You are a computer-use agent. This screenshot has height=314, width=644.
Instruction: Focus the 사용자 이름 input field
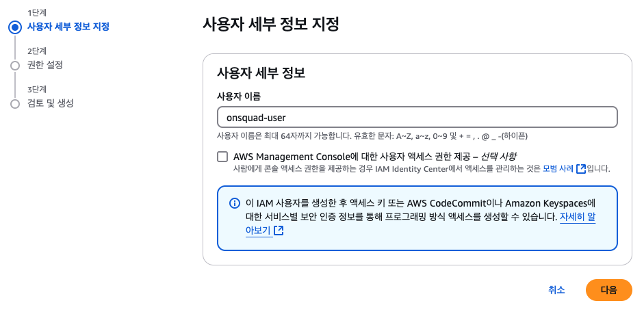[x=417, y=118]
